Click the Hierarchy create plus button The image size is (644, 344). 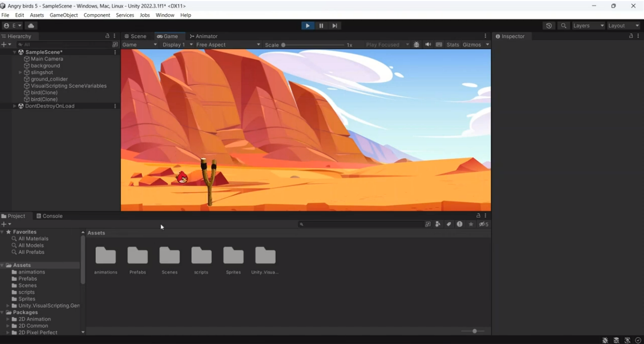(x=6, y=45)
